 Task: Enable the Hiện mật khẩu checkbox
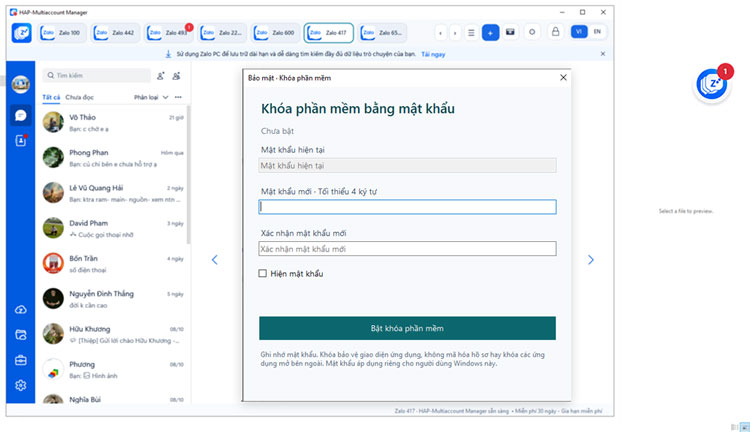(263, 273)
